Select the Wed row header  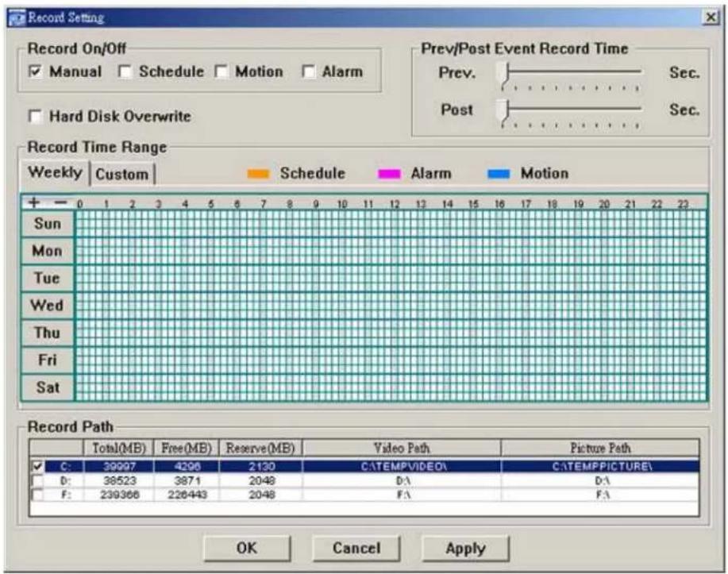48,306
